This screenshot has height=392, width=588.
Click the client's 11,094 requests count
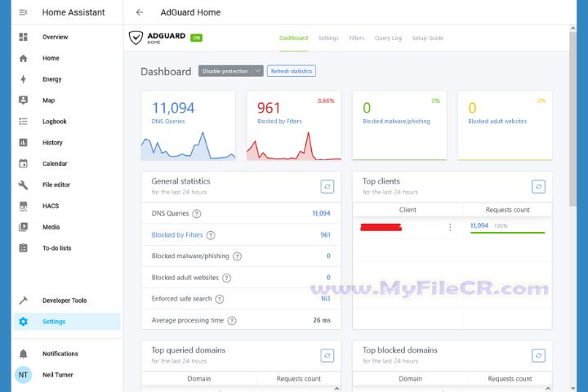[479, 225]
